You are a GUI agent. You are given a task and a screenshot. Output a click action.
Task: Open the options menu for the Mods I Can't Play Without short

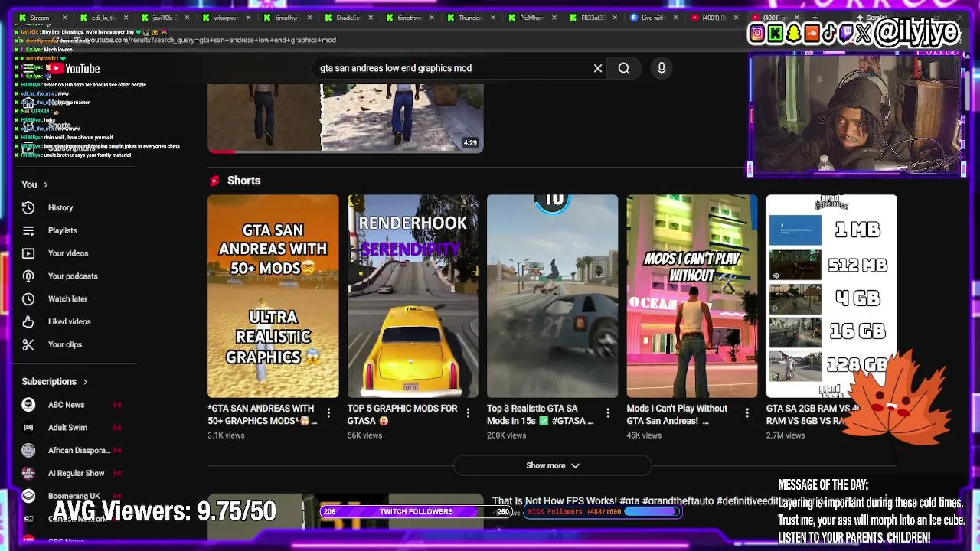pos(747,413)
